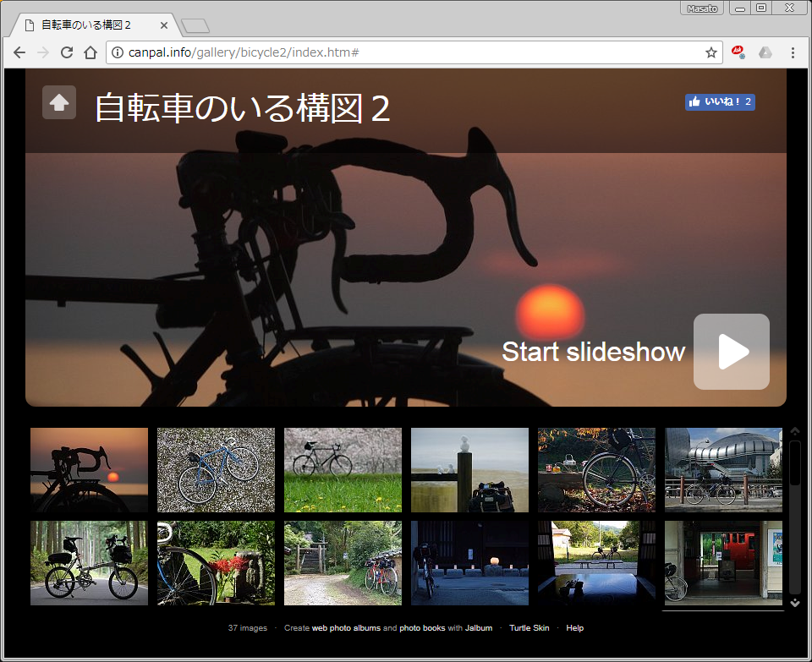Screen dimensions: 812x662
Task: Go to the browser home page
Action: [x=91, y=52]
